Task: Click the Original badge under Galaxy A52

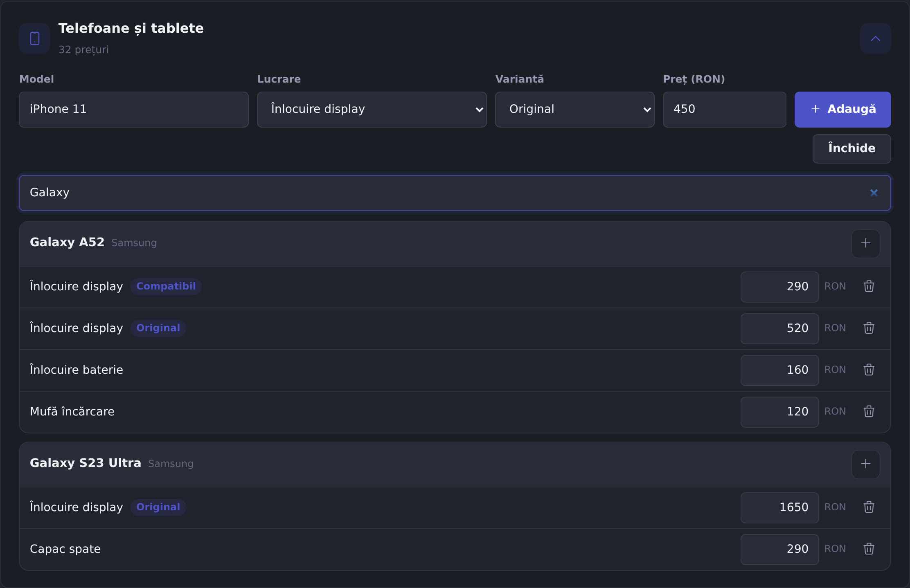Action: tap(158, 328)
